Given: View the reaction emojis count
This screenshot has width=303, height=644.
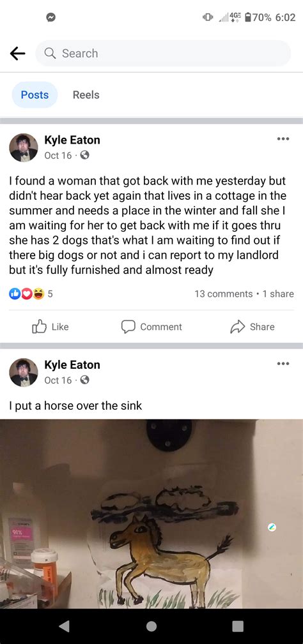Looking at the screenshot, I should 31,294.
